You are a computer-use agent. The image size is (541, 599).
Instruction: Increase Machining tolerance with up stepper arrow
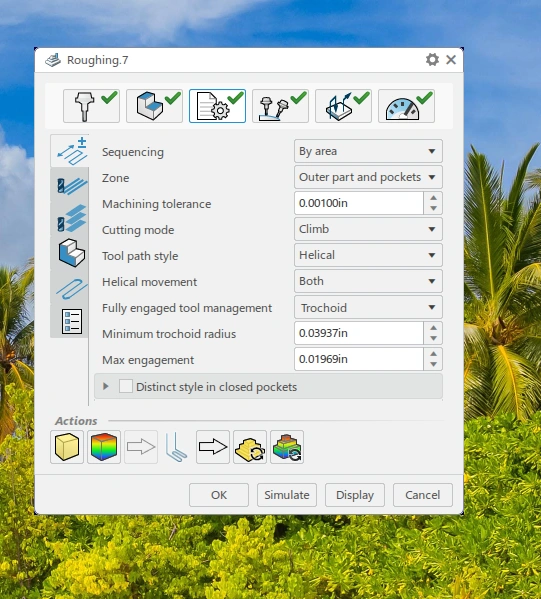[x=433, y=198]
